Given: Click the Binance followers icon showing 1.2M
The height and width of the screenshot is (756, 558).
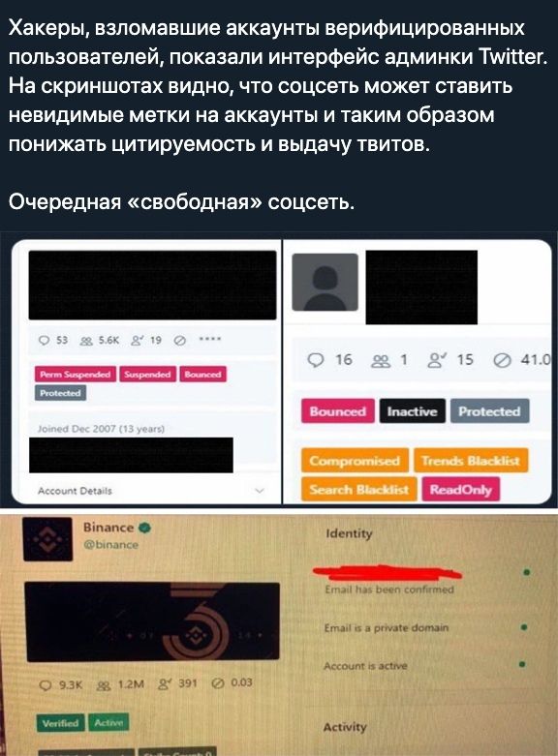Looking at the screenshot, I should click(x=104, y=684).
